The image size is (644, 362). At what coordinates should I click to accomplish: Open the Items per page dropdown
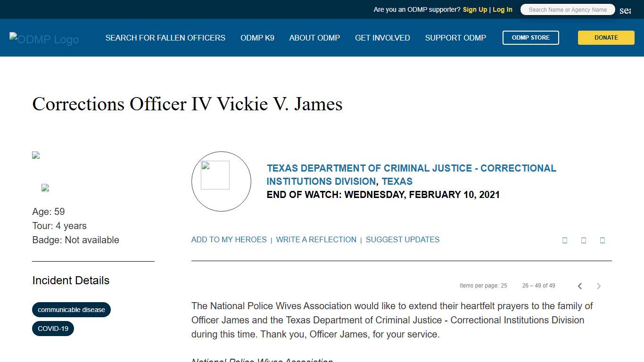coord(504,285)
